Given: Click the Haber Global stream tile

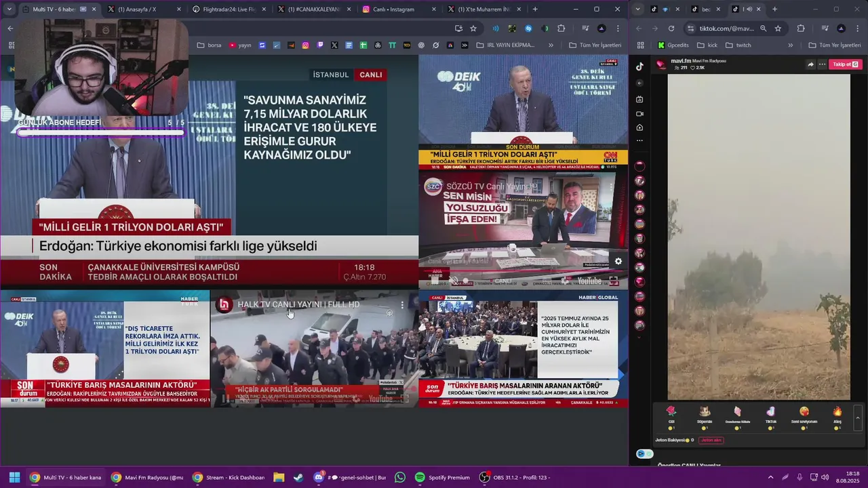Looking at the screenshot, I should point(524,350).
